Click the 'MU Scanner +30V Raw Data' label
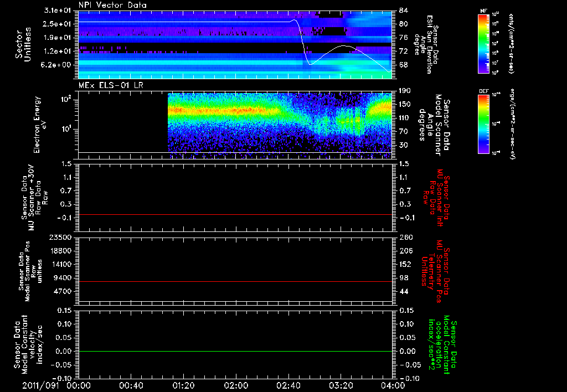The width and height of the screenshot is (567, 392). point(34,198)
